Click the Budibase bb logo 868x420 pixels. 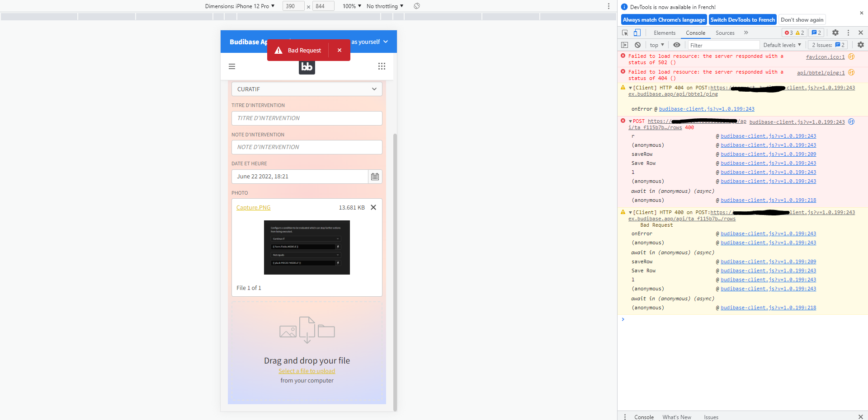(x=307, y=67)
